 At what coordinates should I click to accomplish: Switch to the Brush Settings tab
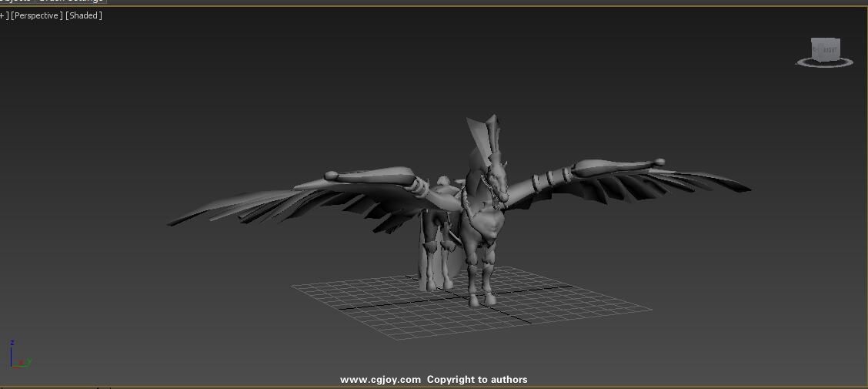click(71, 2)
